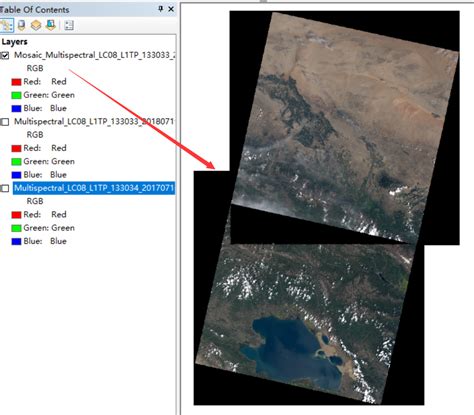
Task: Select List By Drawing Order icon
Action: coord(6,25)
